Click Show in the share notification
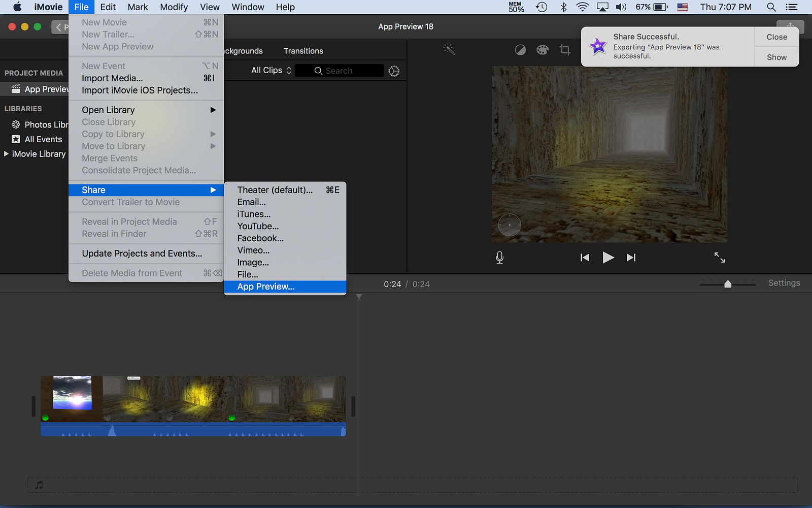Screen dimensions: 812x508 (x=776, y=57)
